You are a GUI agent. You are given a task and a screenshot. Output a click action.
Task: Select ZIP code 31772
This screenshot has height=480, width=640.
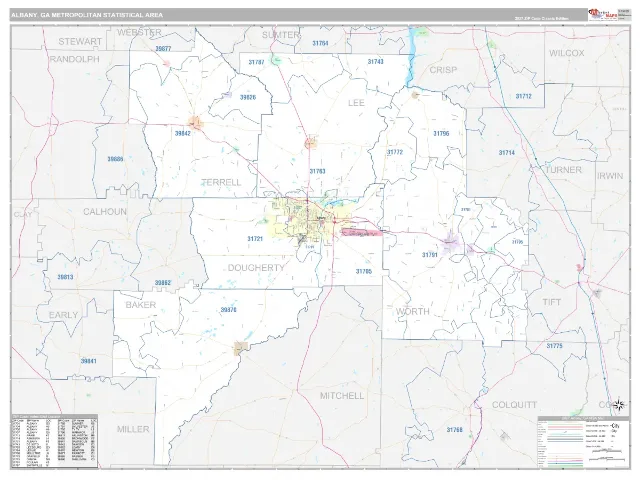pos(395,152)
